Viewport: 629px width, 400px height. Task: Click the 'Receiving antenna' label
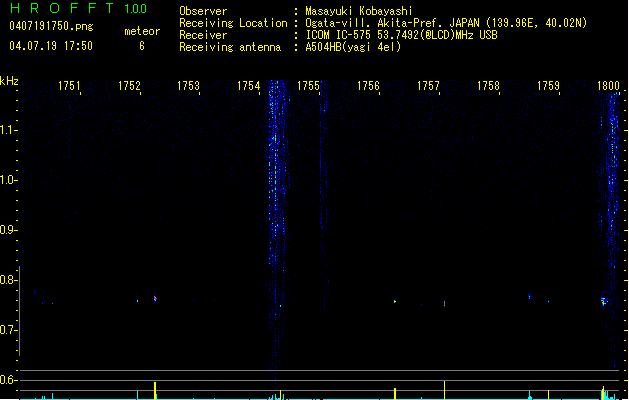pos(230,47)
